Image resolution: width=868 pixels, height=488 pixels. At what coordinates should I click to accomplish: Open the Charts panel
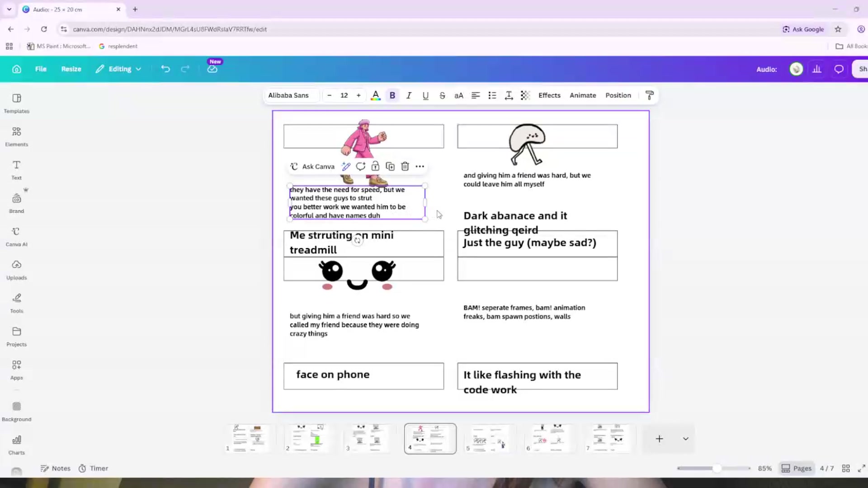pos(17,445)
